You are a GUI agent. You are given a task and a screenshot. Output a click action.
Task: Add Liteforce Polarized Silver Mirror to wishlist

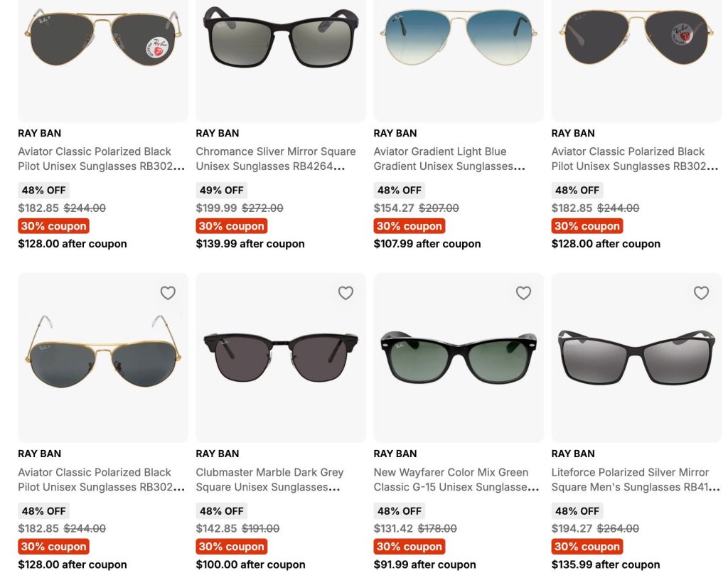coord(701,293)
